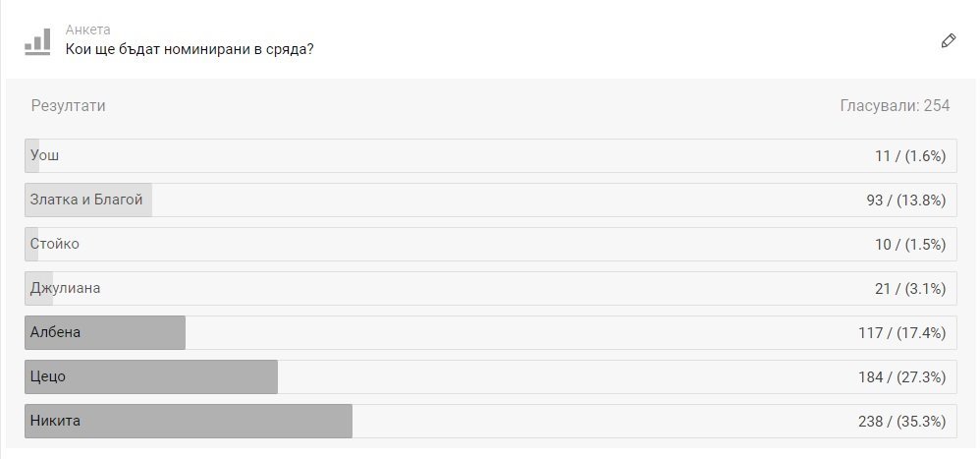Viewport: 980px width, 459px height.
Task: Click the '11 / (1.6%)' vote count
Action: [x=909, y=156]
